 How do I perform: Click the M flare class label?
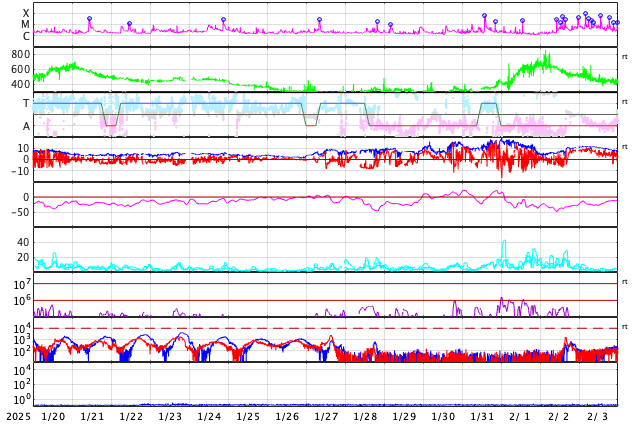[25, 25]
